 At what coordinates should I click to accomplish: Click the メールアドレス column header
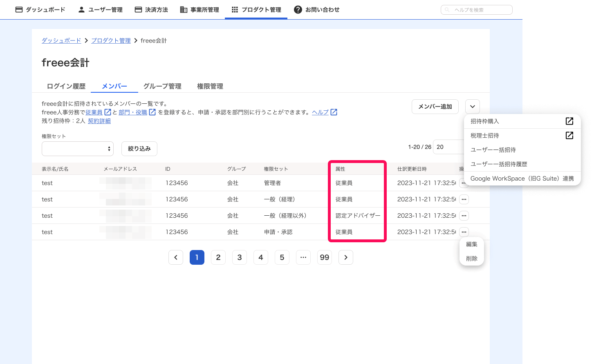click(120, 169)
